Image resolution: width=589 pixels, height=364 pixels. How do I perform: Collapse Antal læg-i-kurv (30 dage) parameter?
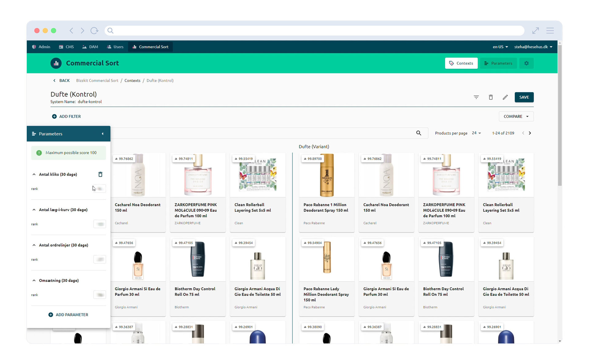tap(34, 210)
